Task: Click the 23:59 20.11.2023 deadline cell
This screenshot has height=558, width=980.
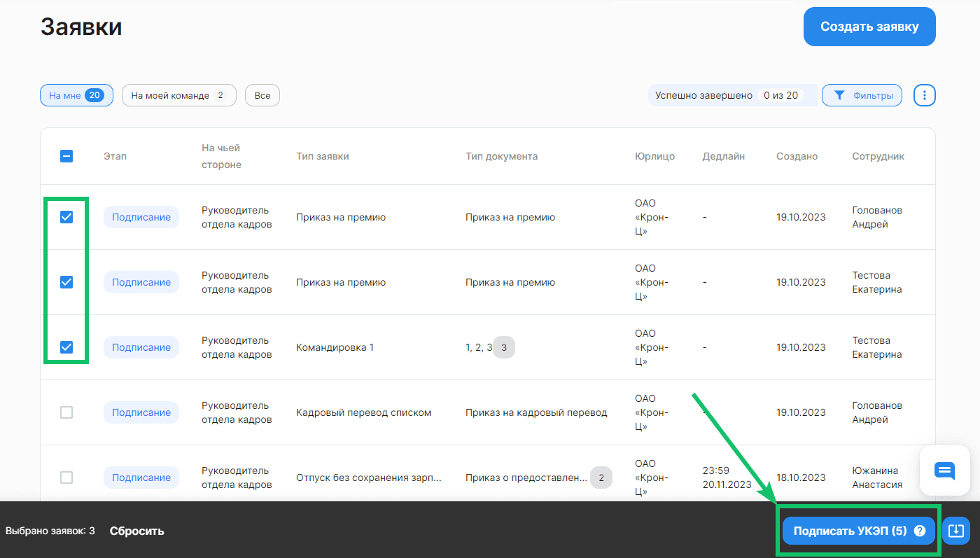Action: (727, 477)
